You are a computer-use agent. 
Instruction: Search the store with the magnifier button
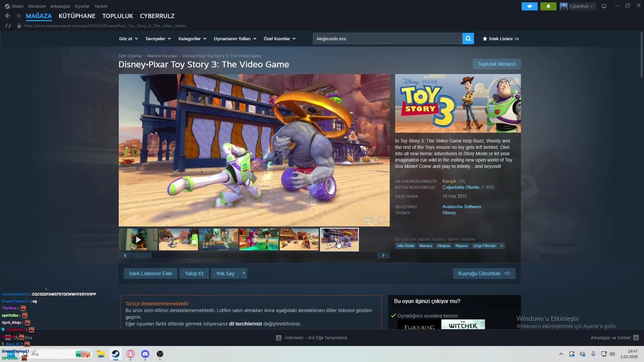[468, 39]
